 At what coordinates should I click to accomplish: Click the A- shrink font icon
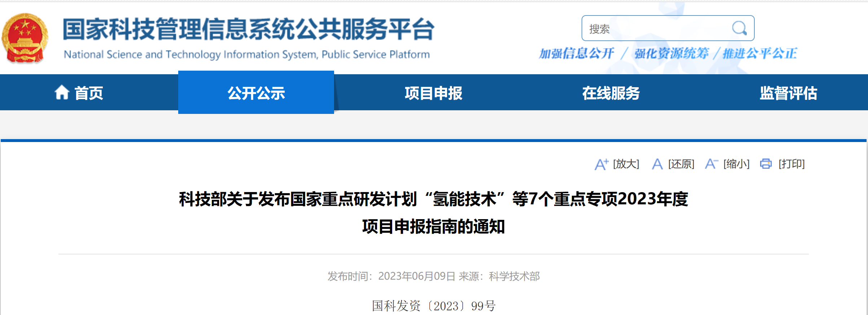point(711,164)
